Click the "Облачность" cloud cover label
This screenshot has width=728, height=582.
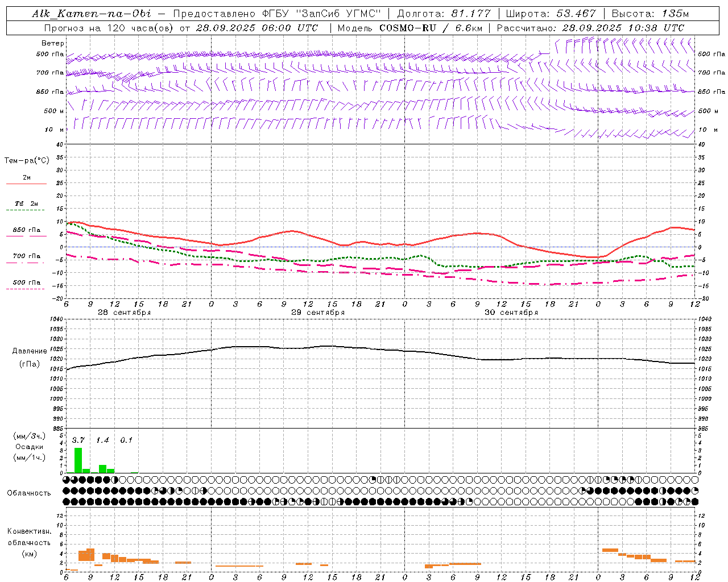coord(29,493)
